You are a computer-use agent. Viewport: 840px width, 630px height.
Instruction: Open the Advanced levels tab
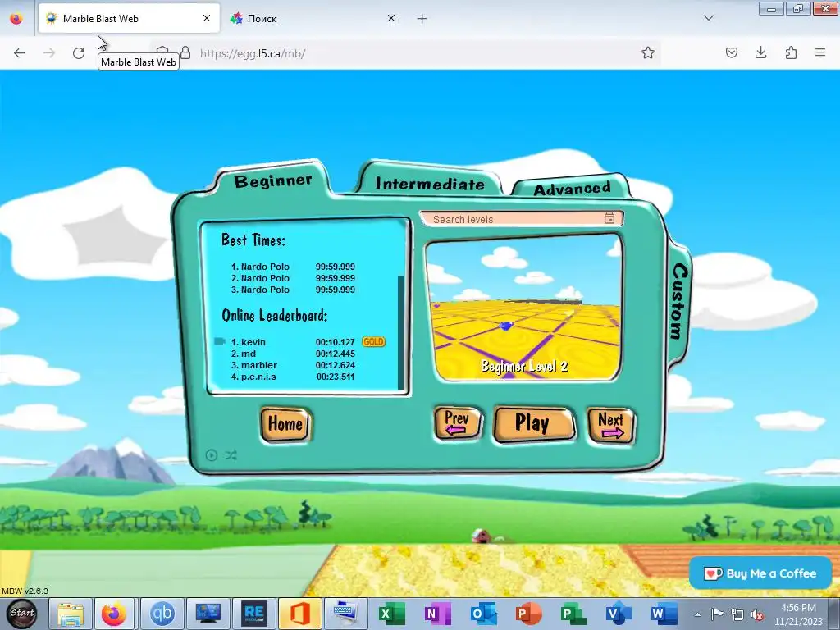pos(572,188)
